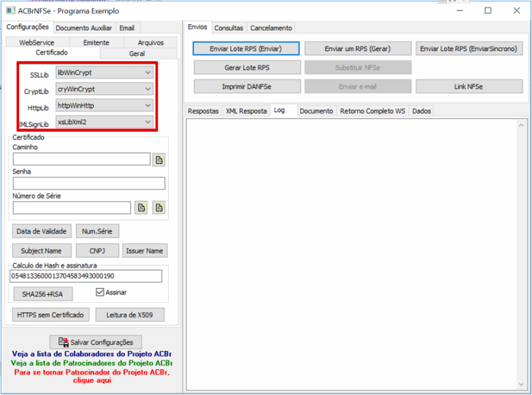This screenshot has width=532, height=395.
Task: Open the Email tab
Action: click(x=127, y=28)
